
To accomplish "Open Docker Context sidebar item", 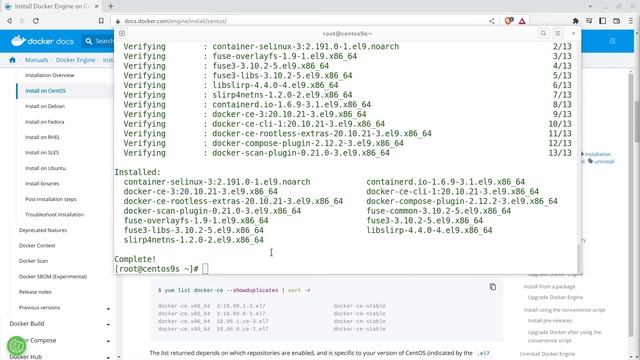I will click(37, 246).
